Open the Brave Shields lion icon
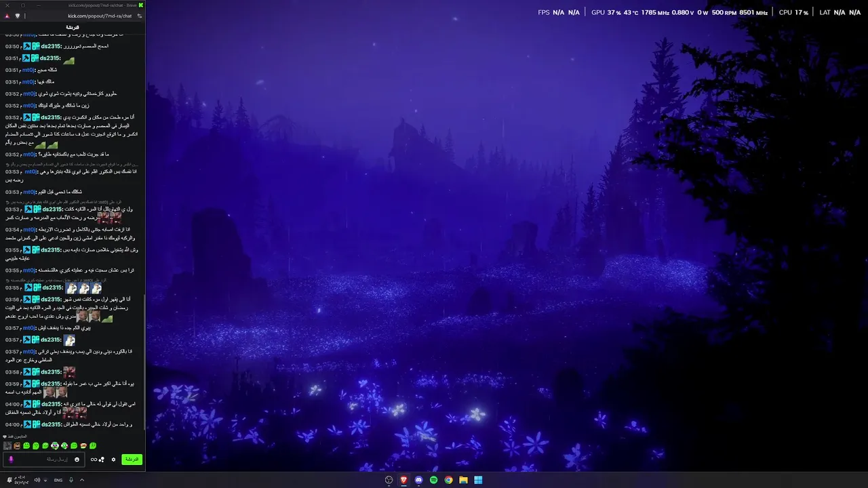Screen dimensions: 868x488 [18, 16]
